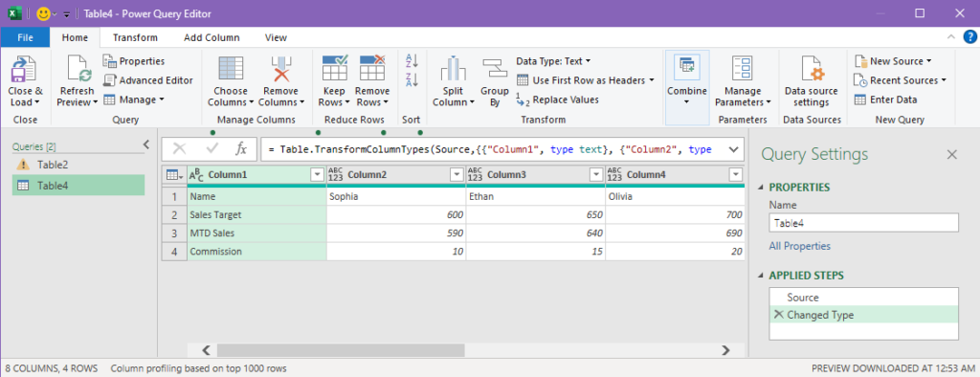Select the Source applied step
980x377 pixels.
pos(864,298)
